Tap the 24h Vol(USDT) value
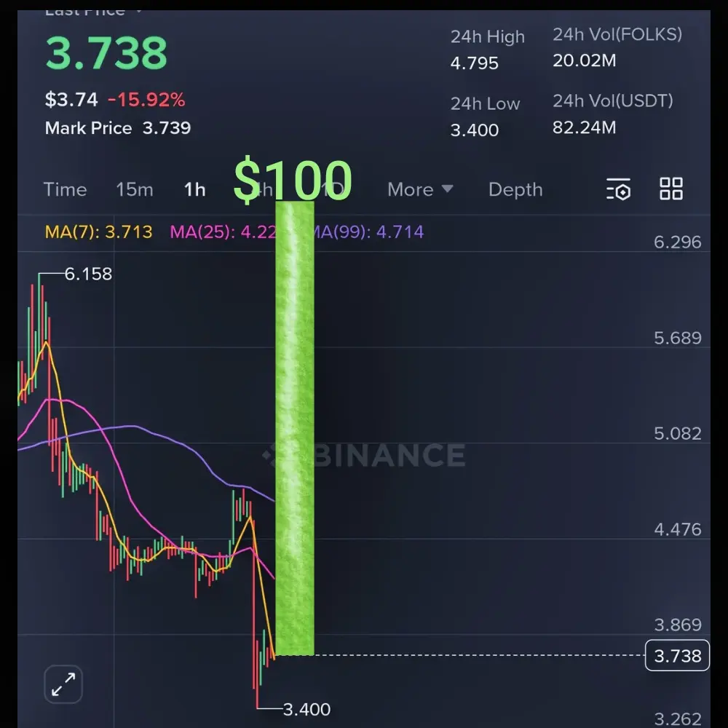The image size is (728, 728). pos(584,127)
